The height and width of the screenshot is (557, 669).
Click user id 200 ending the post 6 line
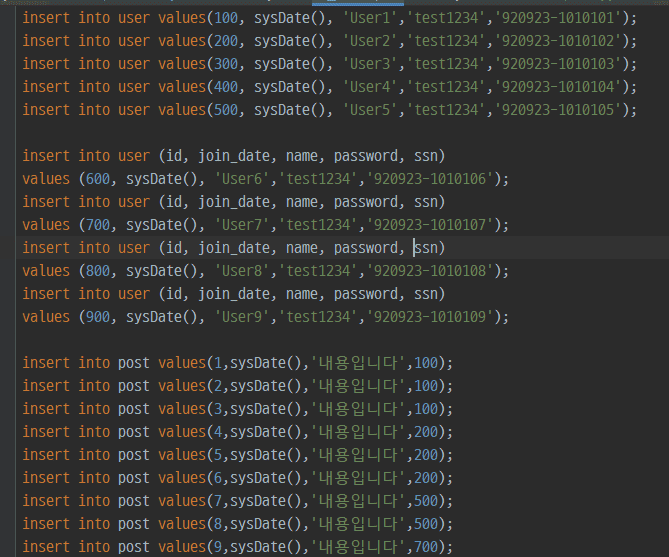pos(426,478)
